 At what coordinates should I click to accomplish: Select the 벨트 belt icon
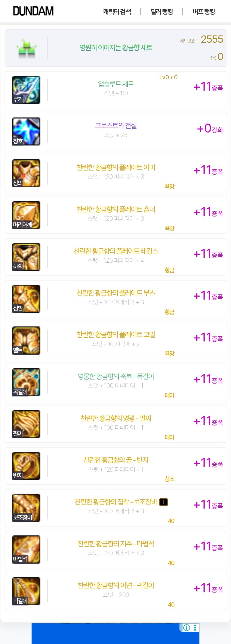click(x=26, y=341)
